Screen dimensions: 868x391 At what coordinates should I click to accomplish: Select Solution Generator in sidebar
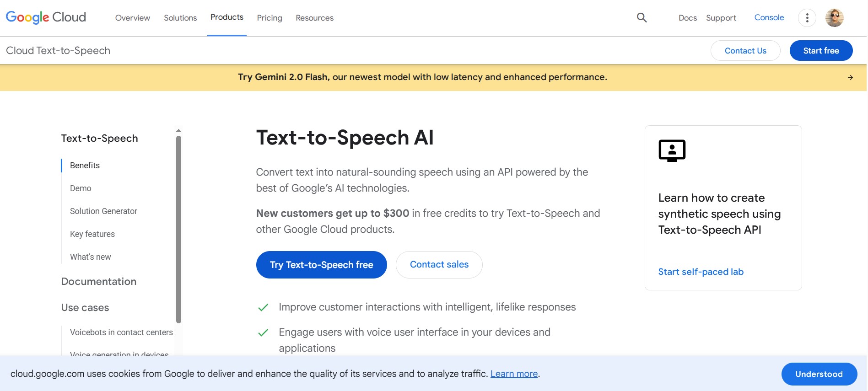[x=103, y=211]
